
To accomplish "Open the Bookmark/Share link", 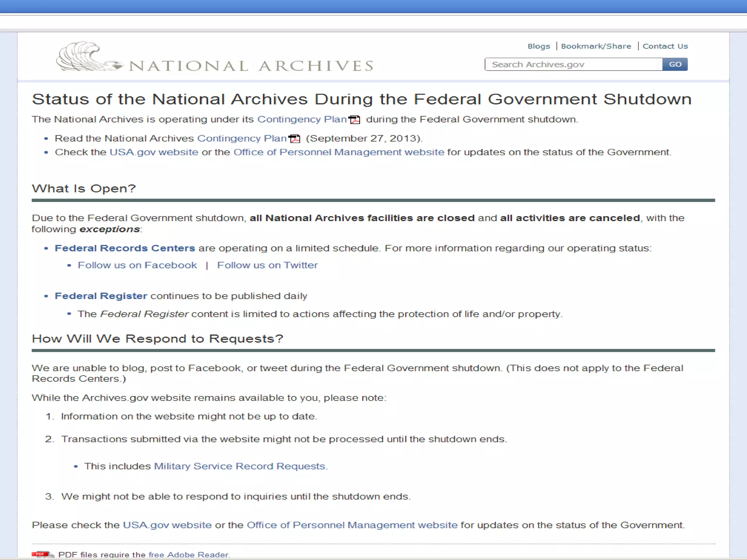I will click(x=596, y=46).
